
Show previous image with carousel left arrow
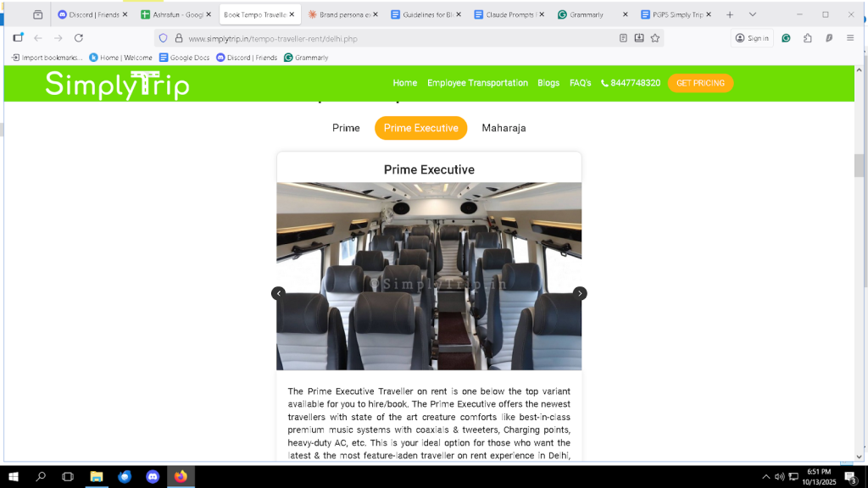278,293
